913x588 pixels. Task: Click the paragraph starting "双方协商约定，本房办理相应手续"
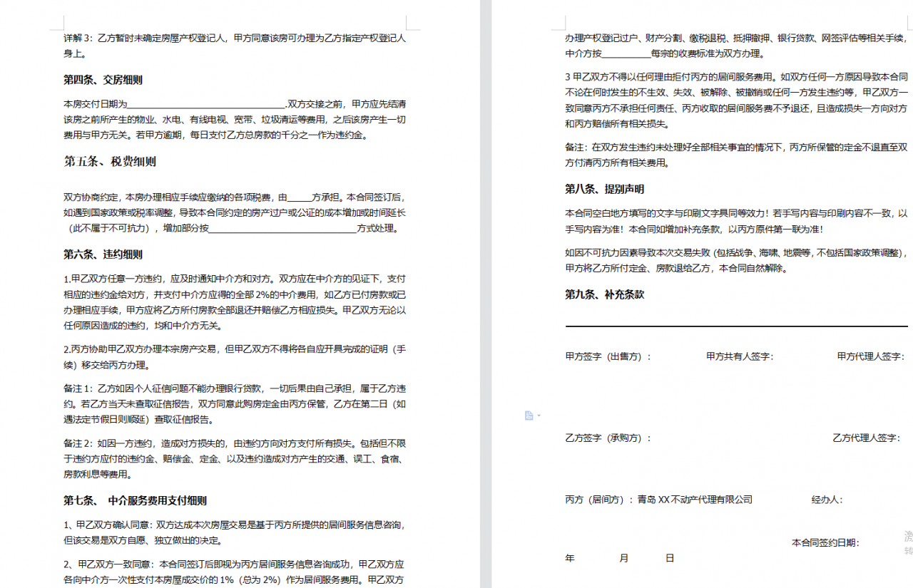click(x=235, y=213)
